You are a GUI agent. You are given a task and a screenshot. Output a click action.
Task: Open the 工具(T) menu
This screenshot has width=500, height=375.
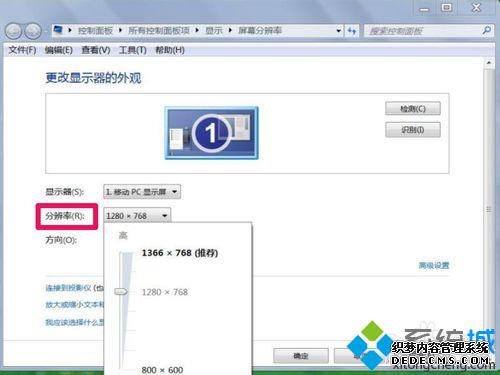coord(133,50)
